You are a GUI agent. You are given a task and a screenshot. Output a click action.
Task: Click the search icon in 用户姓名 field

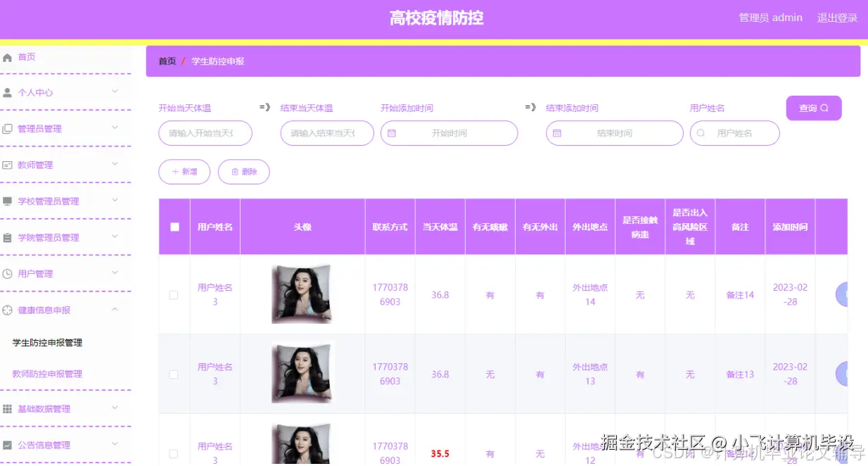tap(701, 133)
